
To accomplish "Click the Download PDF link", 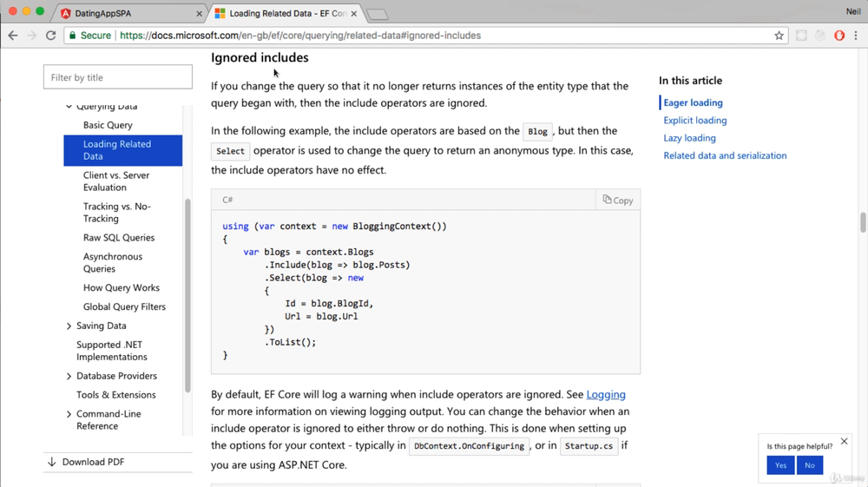I will tap(93, 462).
